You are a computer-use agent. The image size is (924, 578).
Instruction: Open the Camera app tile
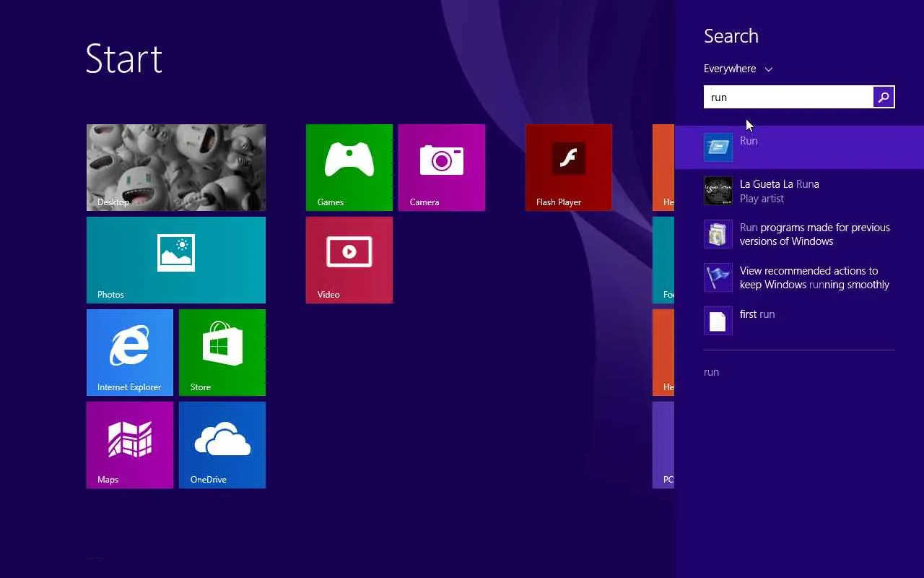442,168
